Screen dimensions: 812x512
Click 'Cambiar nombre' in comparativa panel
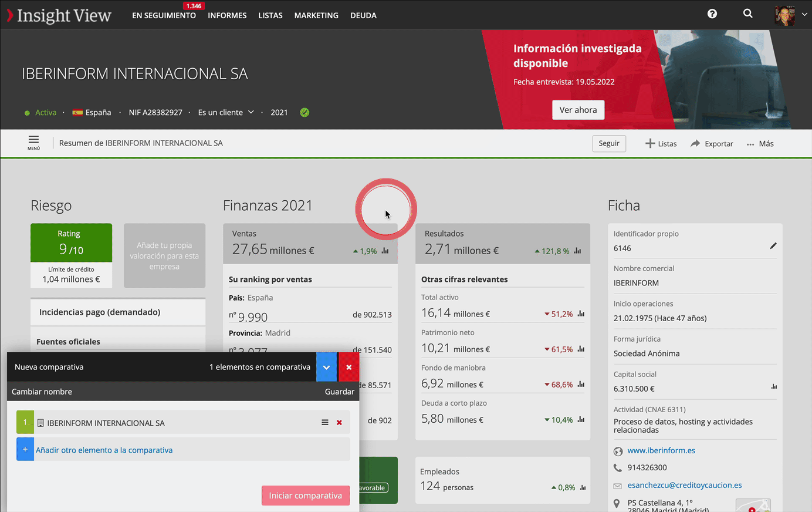coord(42,392)
